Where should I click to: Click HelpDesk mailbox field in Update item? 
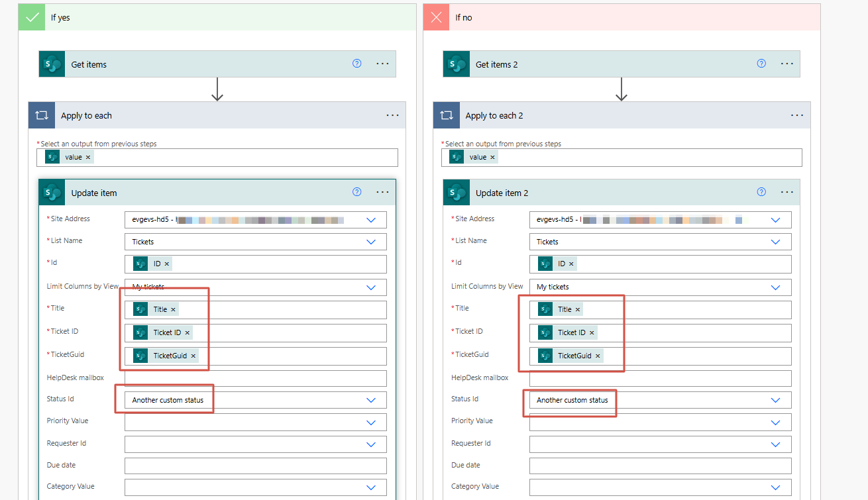255,378
